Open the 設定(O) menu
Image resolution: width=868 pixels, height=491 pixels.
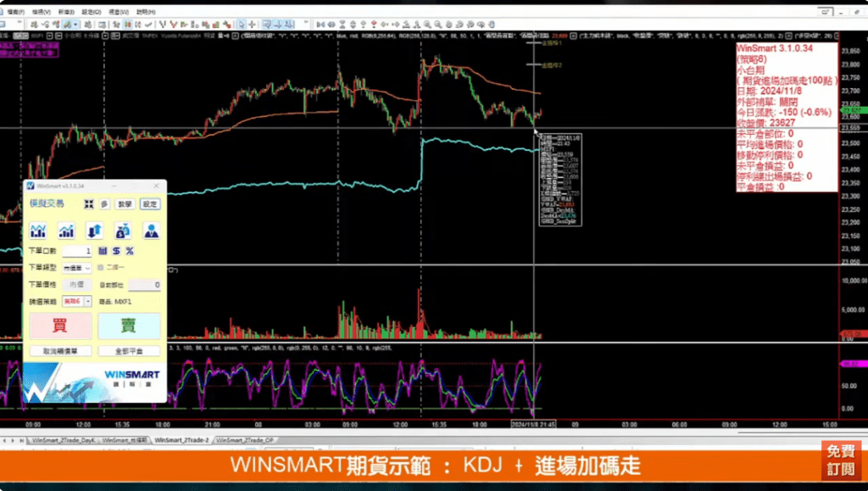tap(92, 12)
